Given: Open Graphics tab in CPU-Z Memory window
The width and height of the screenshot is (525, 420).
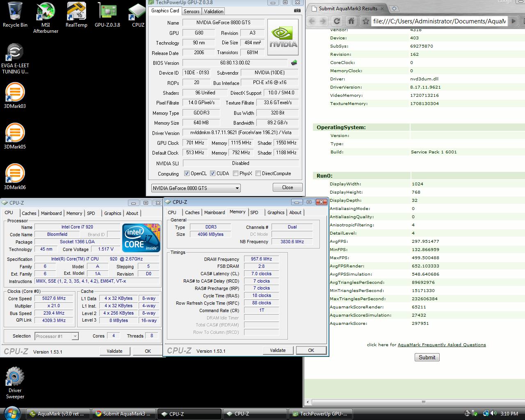Looking at the screenshot, I should 276,212.
